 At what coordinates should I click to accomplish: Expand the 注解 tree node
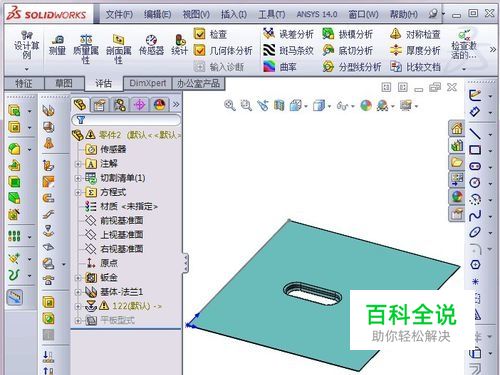78,164
